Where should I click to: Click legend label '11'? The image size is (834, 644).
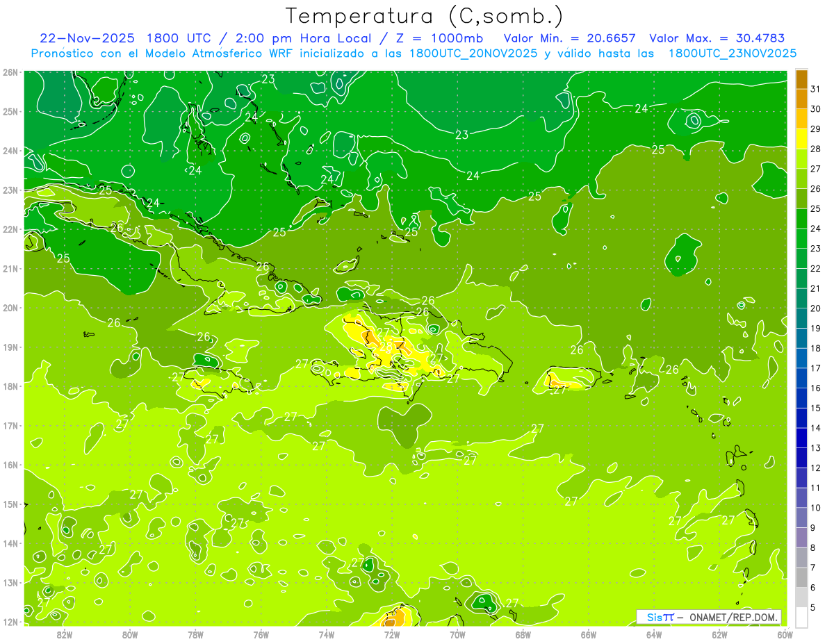(x=816, y=488)
